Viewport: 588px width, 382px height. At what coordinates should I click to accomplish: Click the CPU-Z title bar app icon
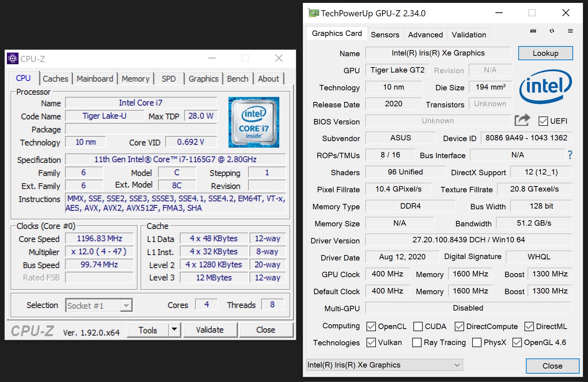(13, 58)
